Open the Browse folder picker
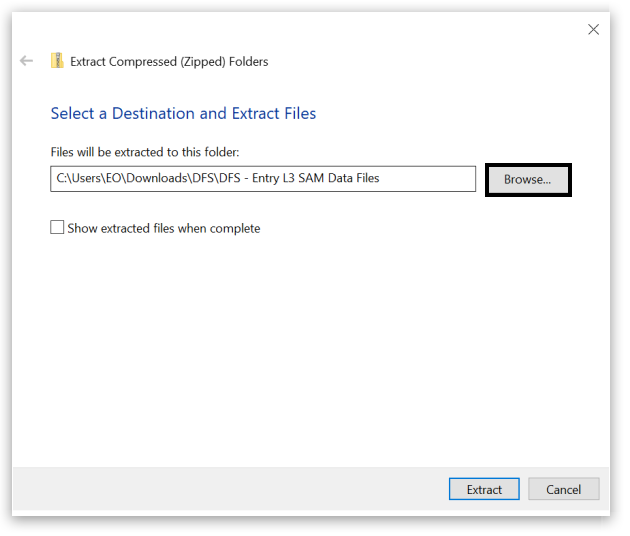This screenshot has height=536, width=630. pos(527,179)
